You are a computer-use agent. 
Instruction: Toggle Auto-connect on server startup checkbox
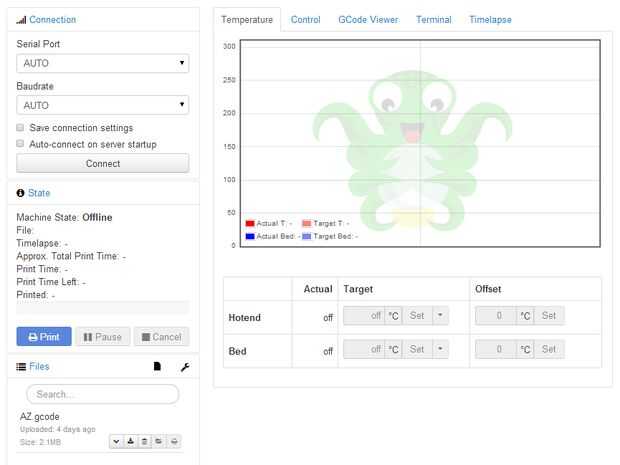[x=20, y=144]
